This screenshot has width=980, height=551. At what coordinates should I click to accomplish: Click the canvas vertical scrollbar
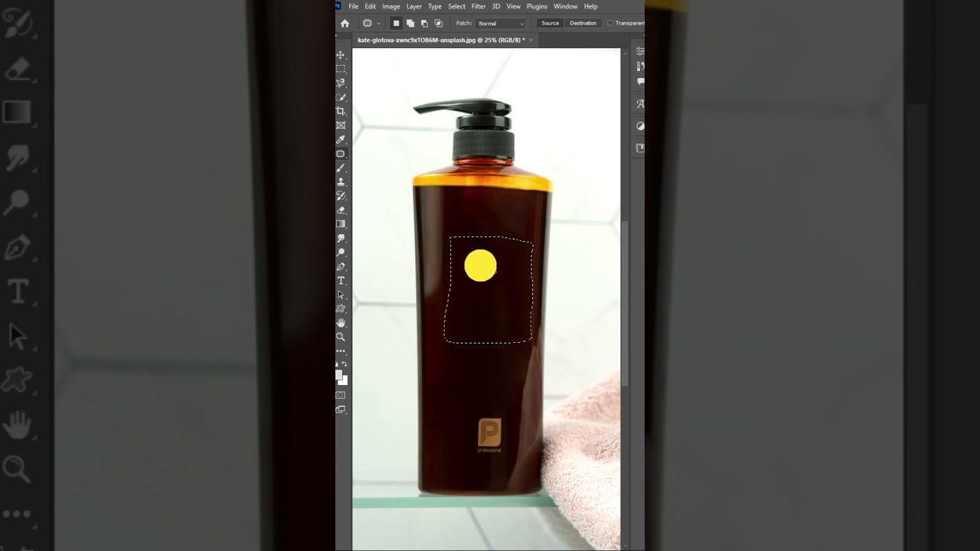pyautogui.click(x=625, y=305)
